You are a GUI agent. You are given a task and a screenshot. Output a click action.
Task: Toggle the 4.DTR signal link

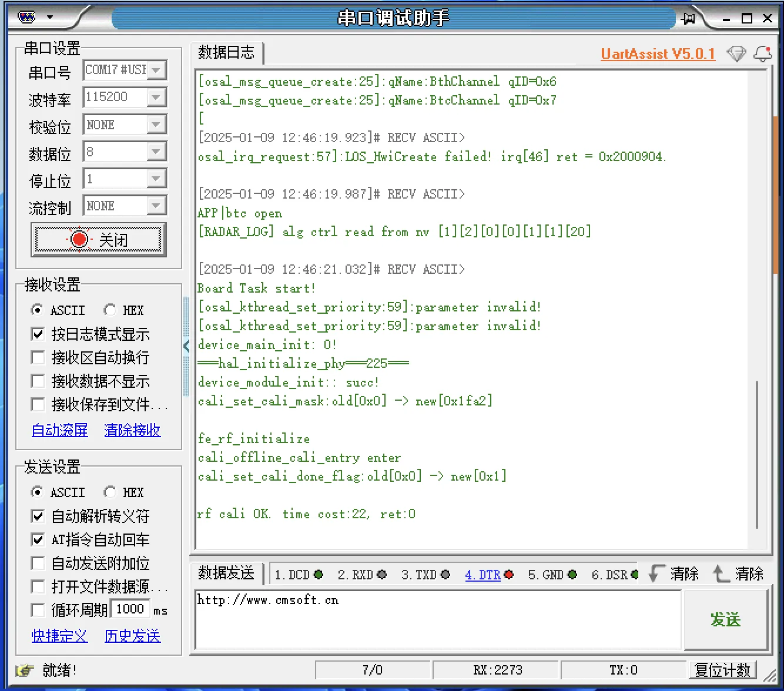(483, 574)
